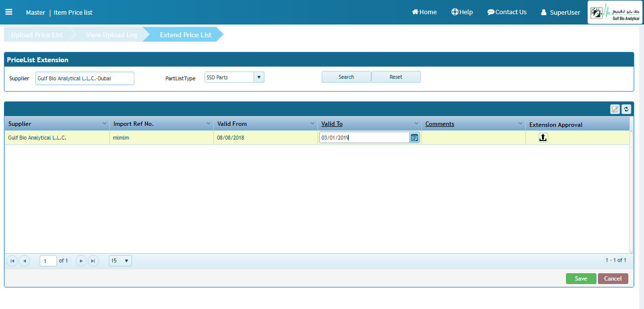Click the Reset button

[396, 77]
